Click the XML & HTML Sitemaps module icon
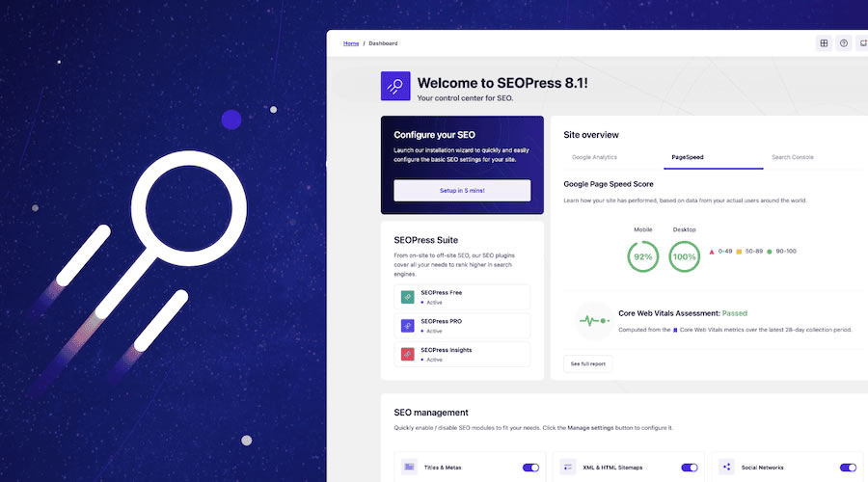Viewport: 868px width, 482px height. pyautogui.click(x=568, y=467)
